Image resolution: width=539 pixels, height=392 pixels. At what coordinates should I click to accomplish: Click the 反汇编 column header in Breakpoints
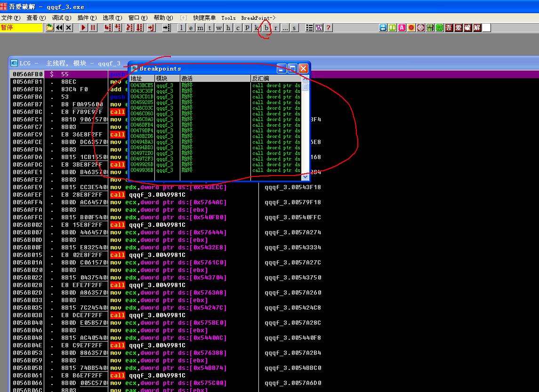point(276,78)
